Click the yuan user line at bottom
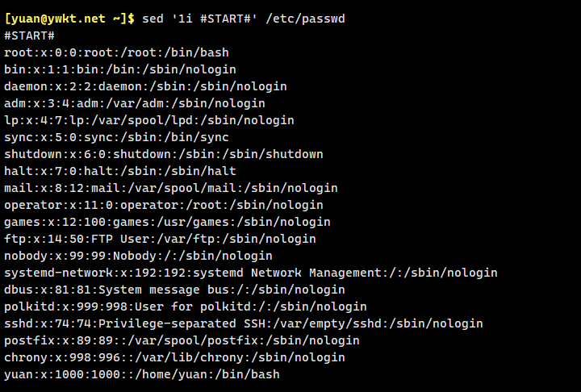The image size is (581, 392). click(x=142, y=374)
